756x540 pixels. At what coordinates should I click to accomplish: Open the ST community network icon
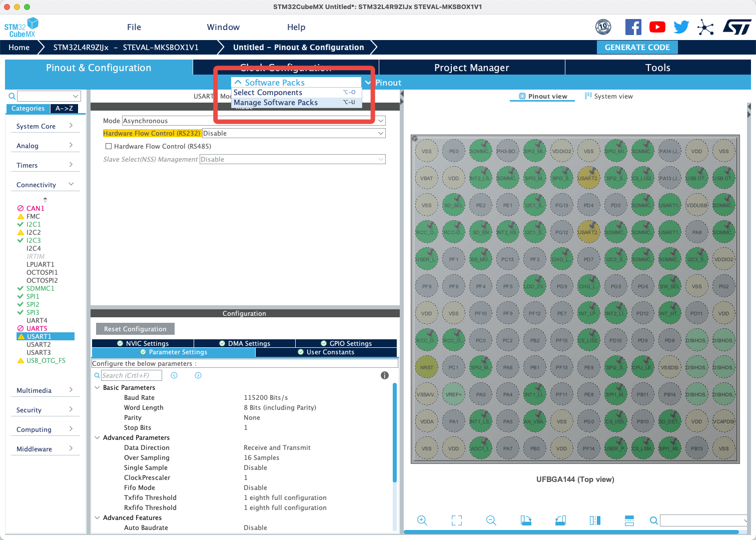pyautogui.click(x=705, y=27)
